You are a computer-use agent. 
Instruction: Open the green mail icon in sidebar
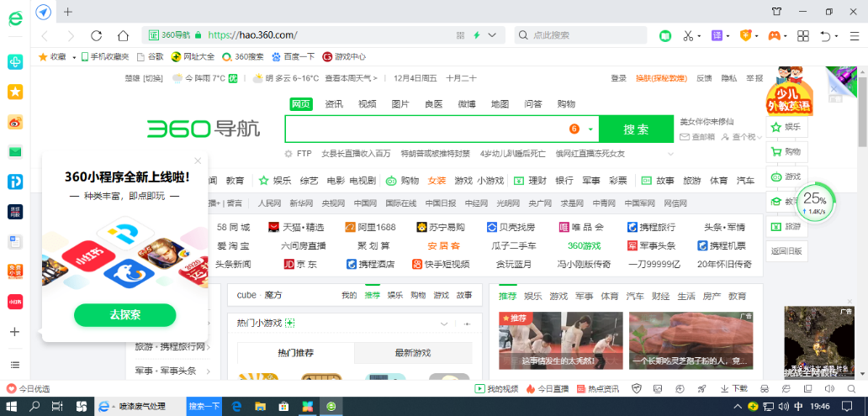coord(15,151)
